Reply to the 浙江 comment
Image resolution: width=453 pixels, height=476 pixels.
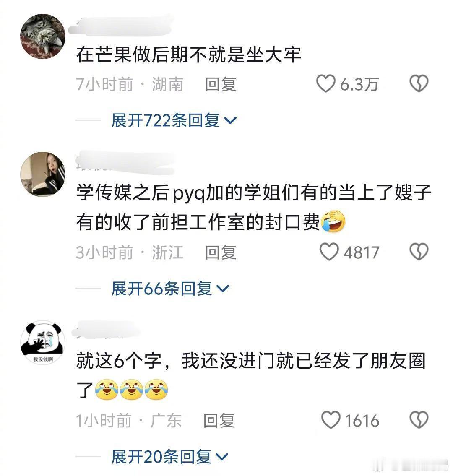point(221,252)
